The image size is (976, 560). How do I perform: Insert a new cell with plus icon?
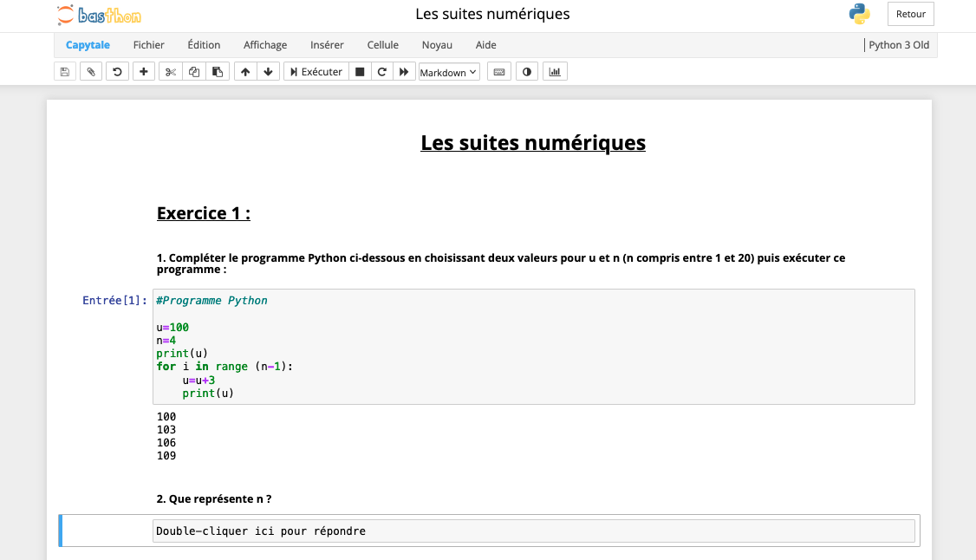point(143,72)
